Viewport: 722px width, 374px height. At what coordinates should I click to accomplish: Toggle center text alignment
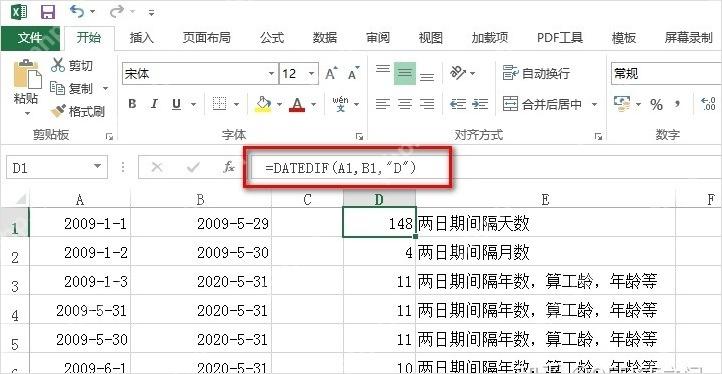[405, 104]
